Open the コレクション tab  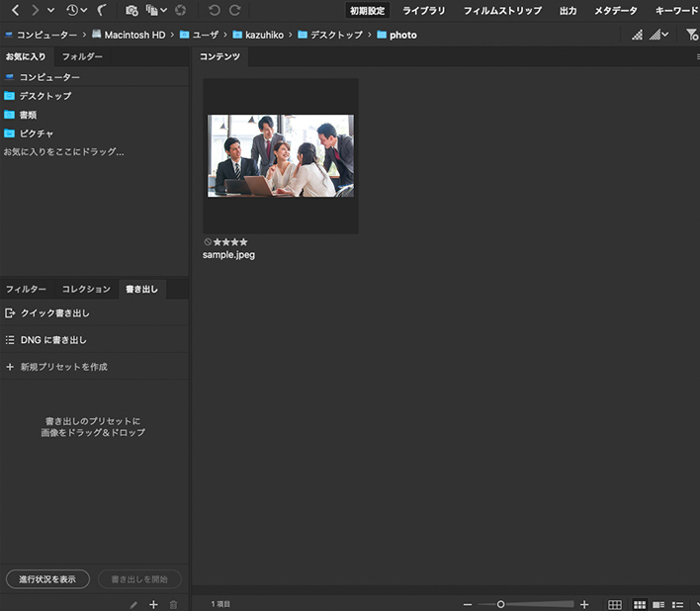pyautogui.click(x=86, y=290)
